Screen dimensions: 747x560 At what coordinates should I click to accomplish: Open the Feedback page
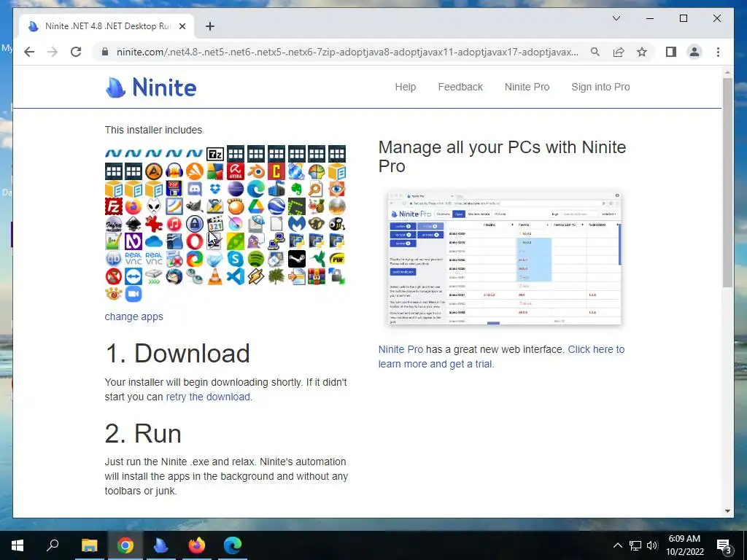coord(460,87)
